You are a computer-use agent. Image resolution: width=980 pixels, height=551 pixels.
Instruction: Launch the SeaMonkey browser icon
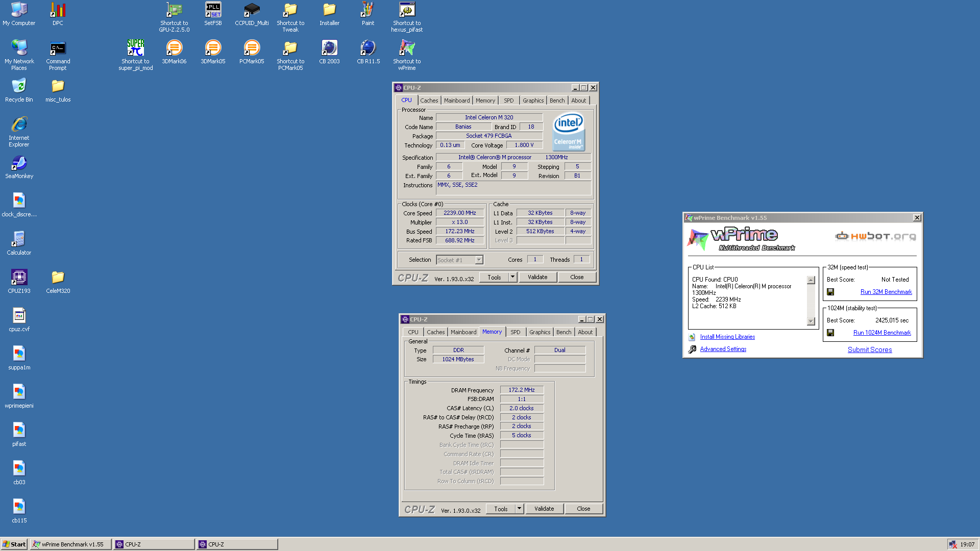click(x=19, y=166)
